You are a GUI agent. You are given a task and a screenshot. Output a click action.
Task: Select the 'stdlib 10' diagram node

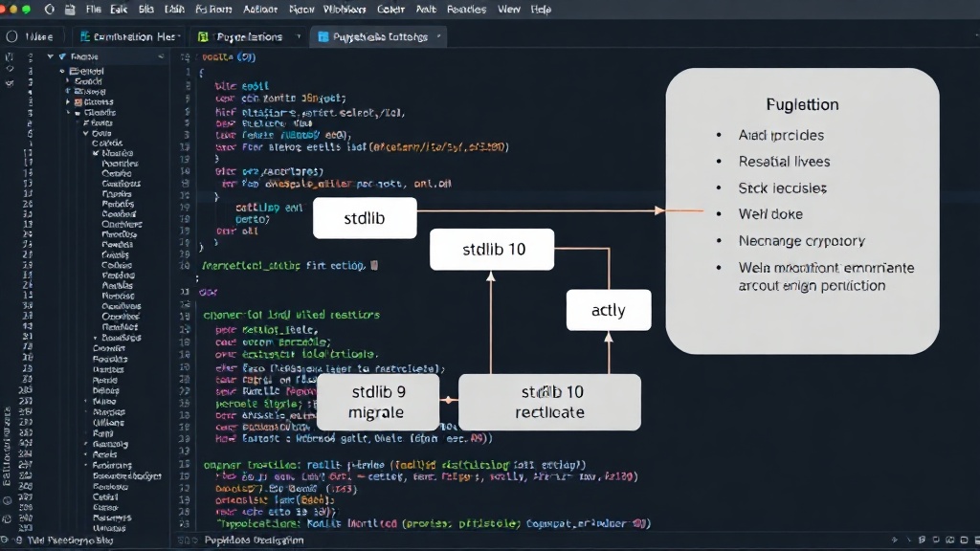coord(492,250)
